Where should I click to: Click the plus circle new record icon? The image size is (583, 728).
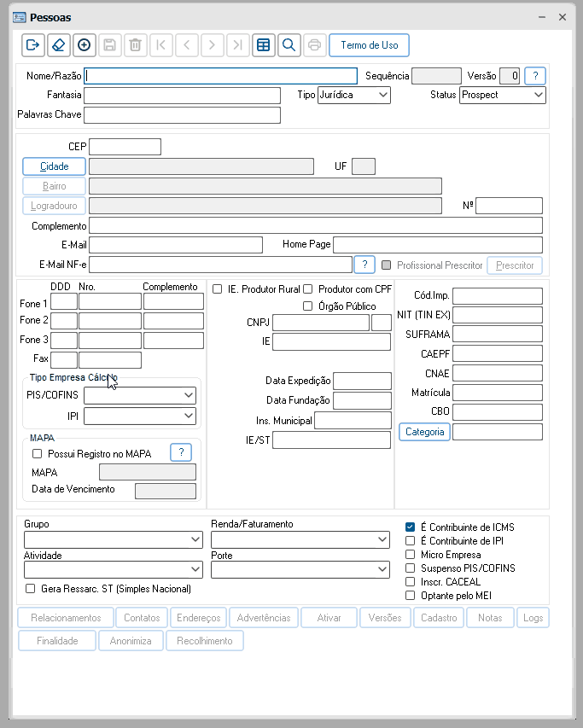coord(84,45)
